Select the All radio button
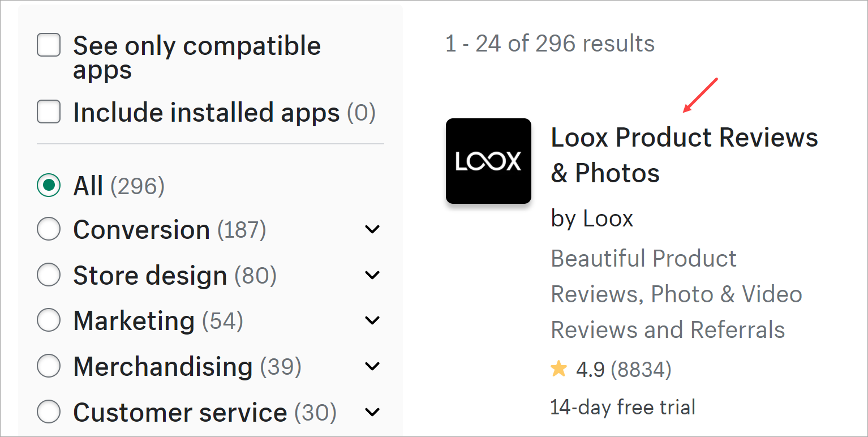Screen dimensions: 868x437 coord(49,185)
